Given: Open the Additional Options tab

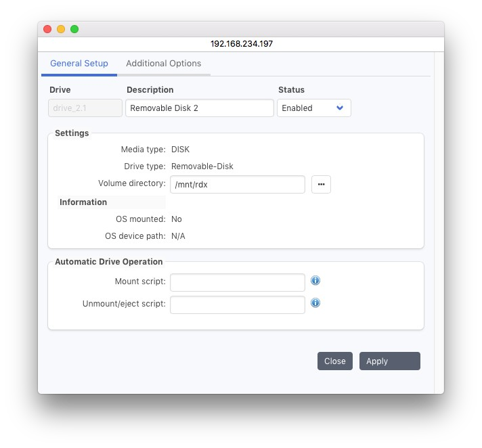Looking at the screenshot, I should [x=163, y=64].
